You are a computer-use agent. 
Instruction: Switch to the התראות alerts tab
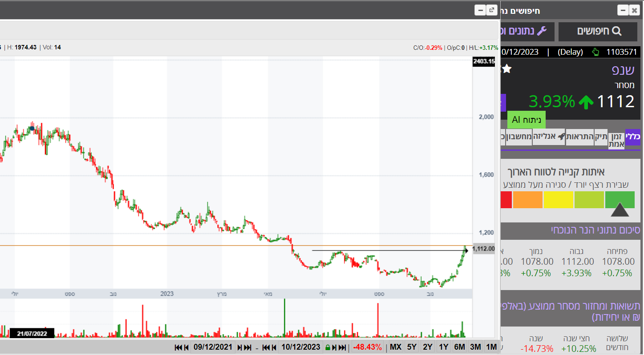579,137
